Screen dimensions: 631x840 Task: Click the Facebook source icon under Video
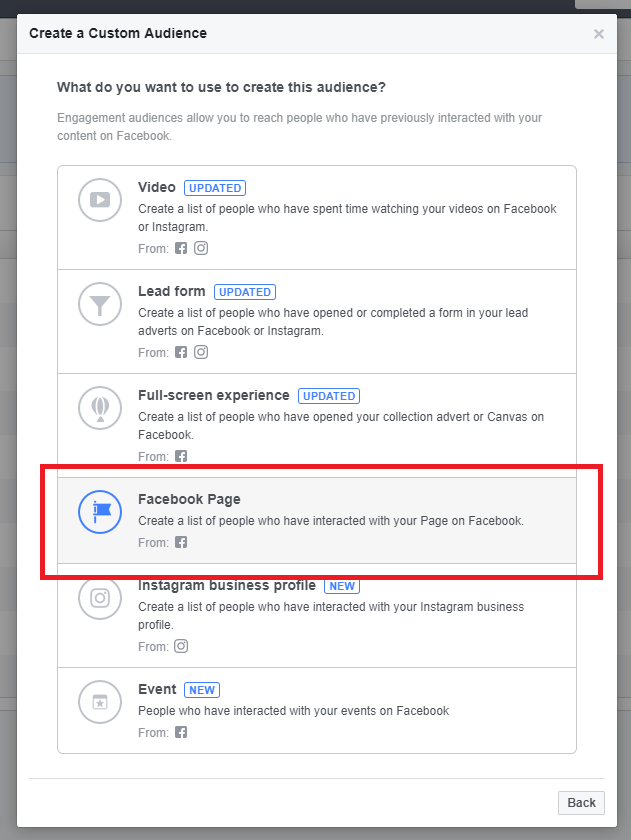click(180, 248)
